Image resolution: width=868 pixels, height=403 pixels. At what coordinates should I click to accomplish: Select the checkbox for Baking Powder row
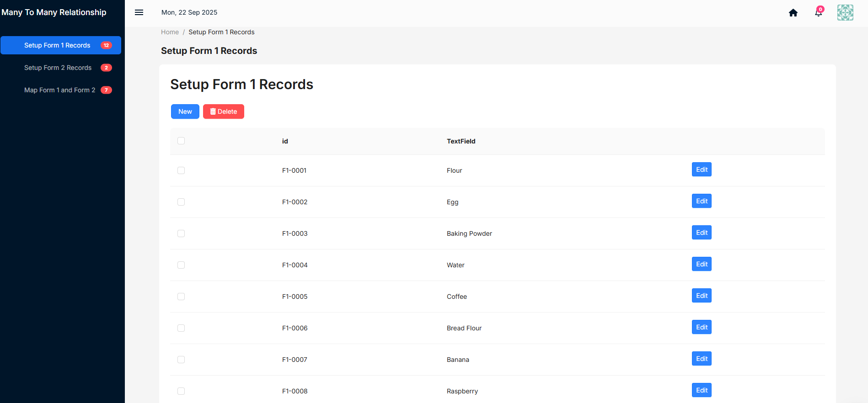[x=181, y=233]
